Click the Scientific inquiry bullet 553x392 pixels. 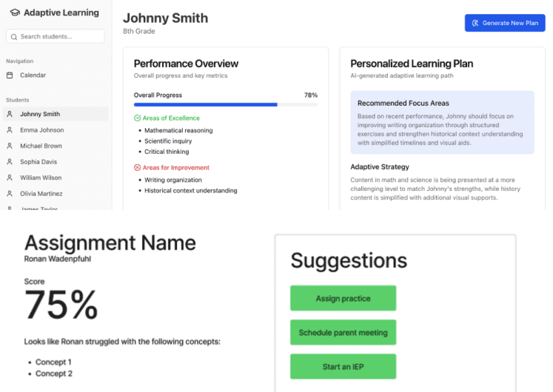[168, 141]
